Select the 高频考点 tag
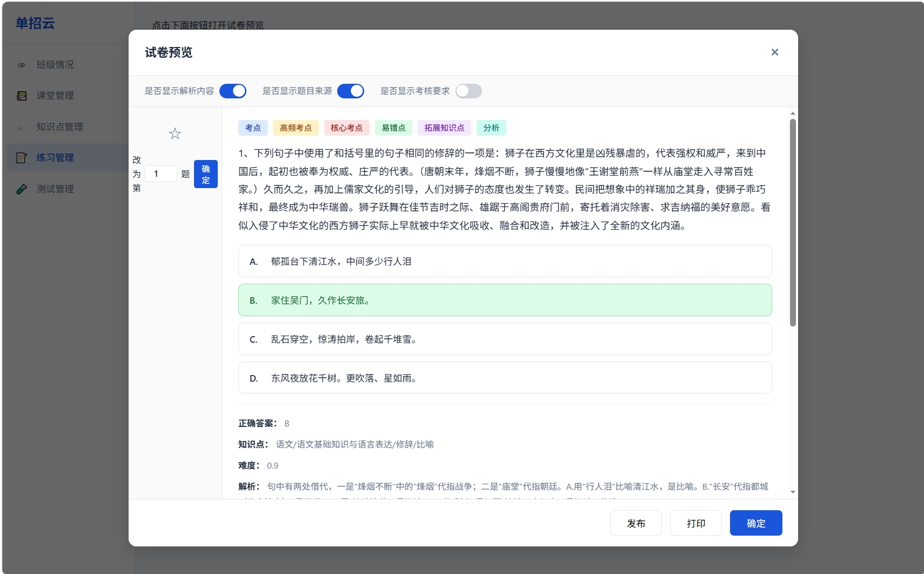 (296, 128)
